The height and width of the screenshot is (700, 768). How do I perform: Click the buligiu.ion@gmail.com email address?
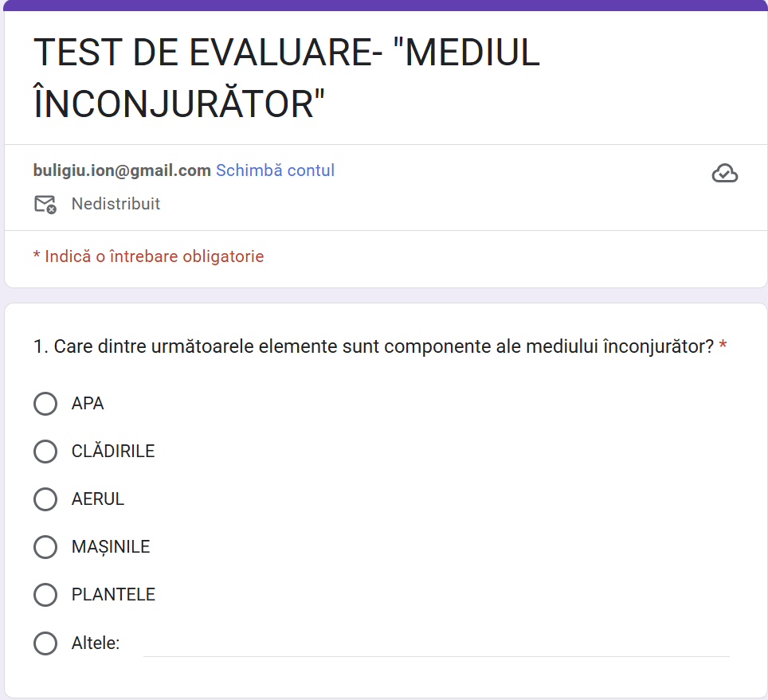122,170
